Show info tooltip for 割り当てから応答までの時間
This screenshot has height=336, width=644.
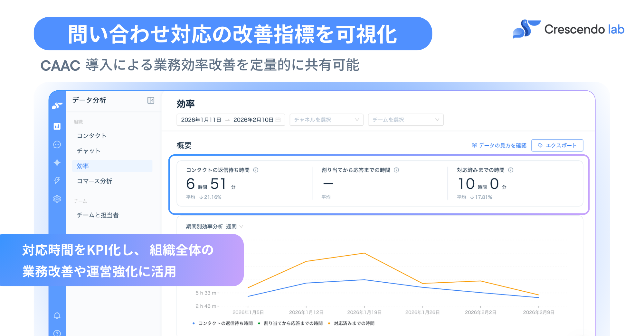tap(397, 170)
